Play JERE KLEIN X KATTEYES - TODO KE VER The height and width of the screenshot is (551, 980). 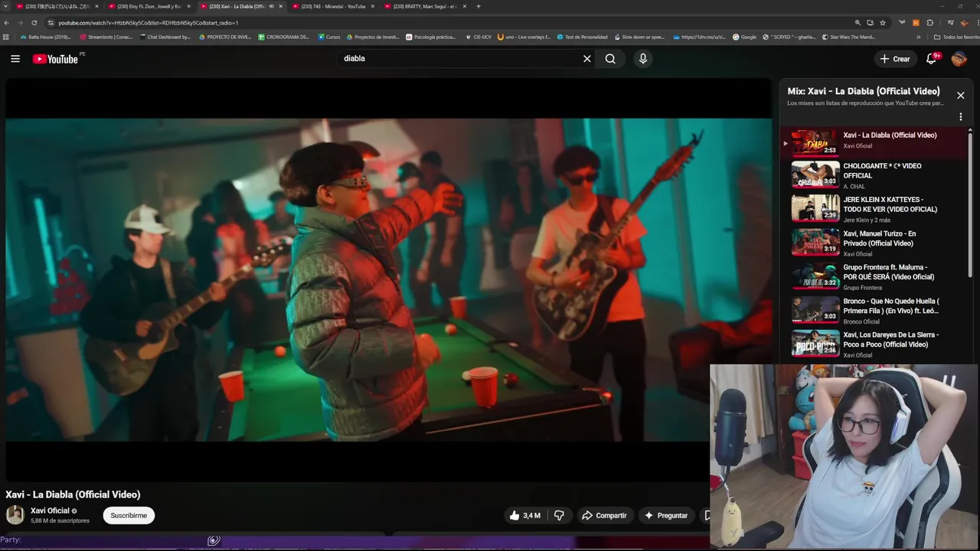(x=876, y=209)
